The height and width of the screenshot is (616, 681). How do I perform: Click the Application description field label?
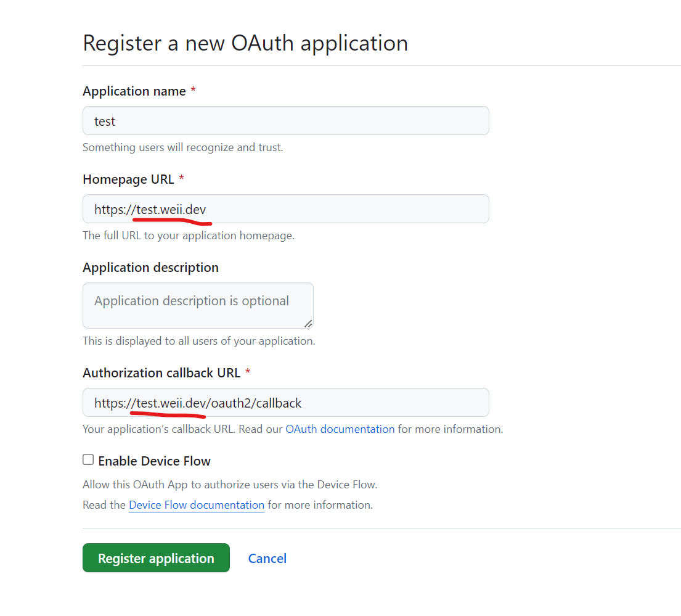151,268
